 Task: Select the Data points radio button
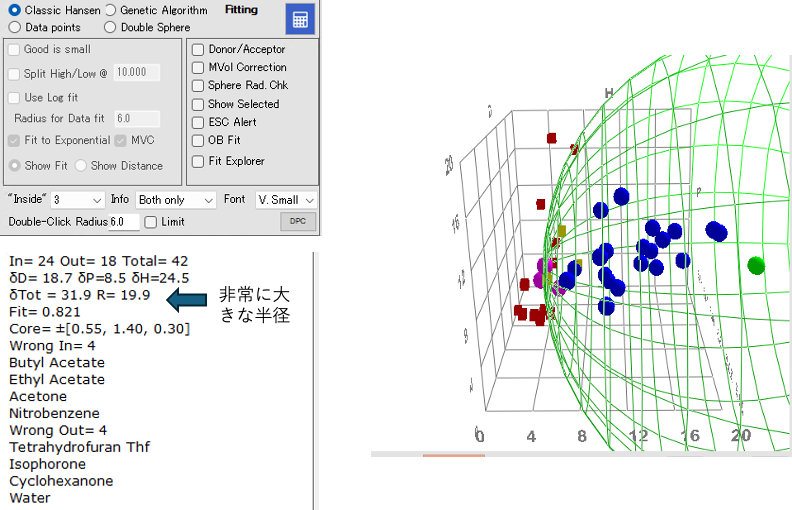point(15,28)
